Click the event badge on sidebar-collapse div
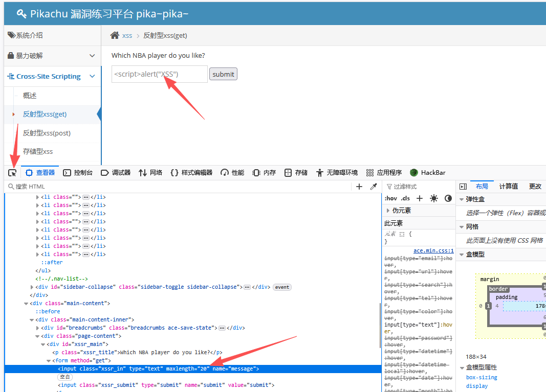This screenshot has width=546, height=392. pyautogui.click(x=282, y=287)
